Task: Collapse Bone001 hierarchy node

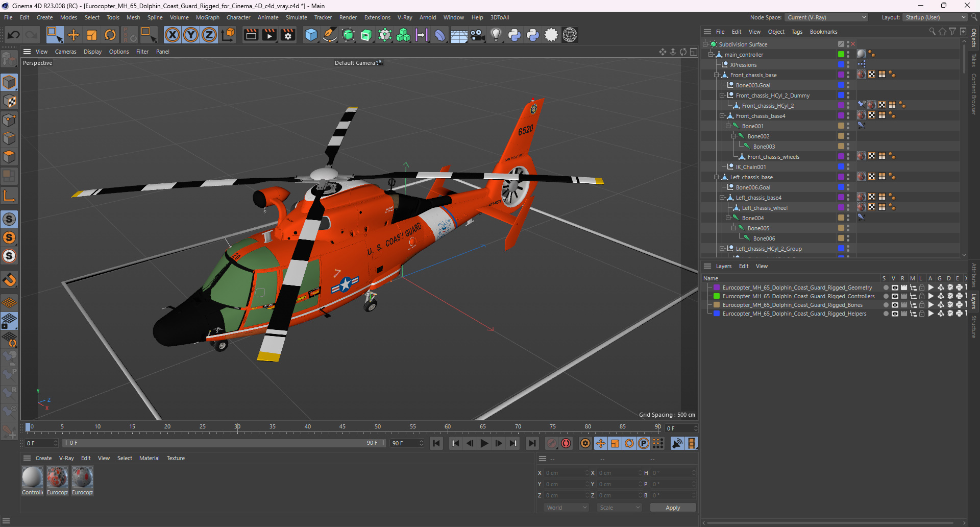Action: (728, 126)
